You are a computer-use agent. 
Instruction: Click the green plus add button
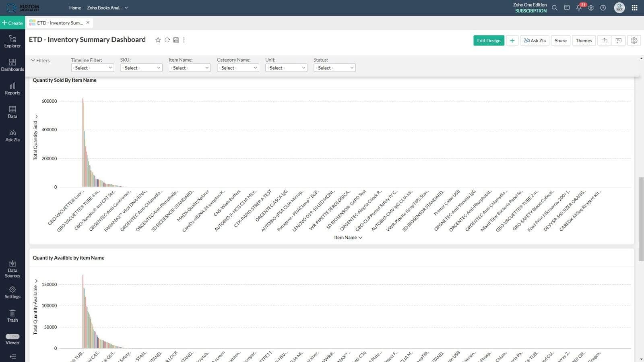click(512, 41)
